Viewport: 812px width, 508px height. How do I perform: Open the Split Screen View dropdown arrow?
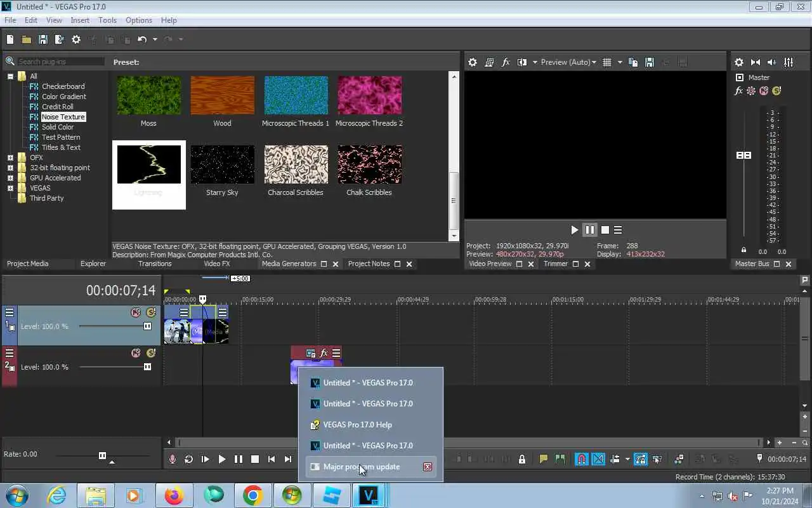click(x=535, y=62)
